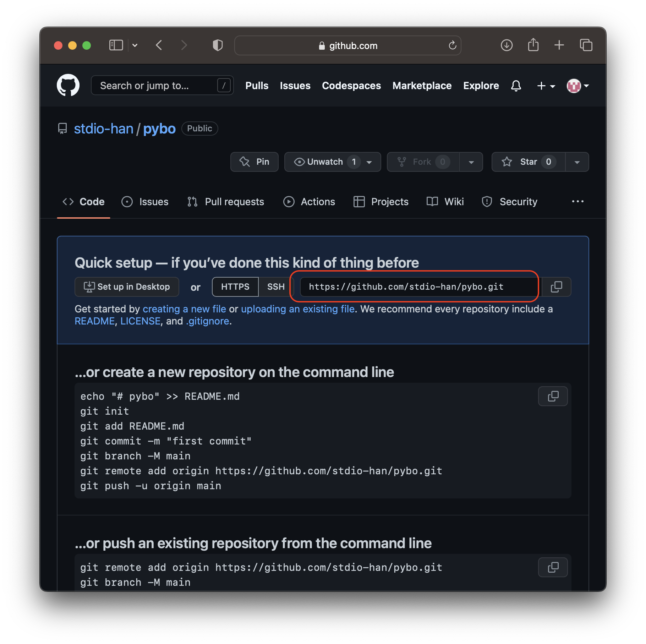646x644 pixels.
Task: Go back in Safari
Action: [159, 45]
